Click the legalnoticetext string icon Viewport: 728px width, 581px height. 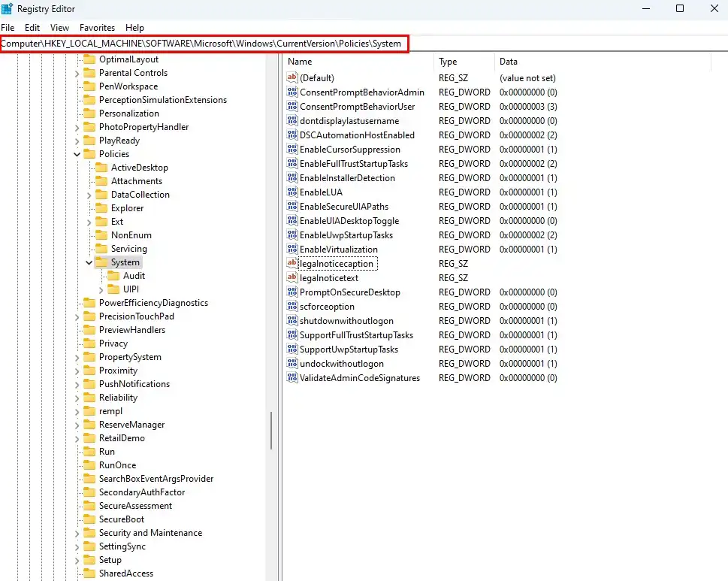point(292,278)
